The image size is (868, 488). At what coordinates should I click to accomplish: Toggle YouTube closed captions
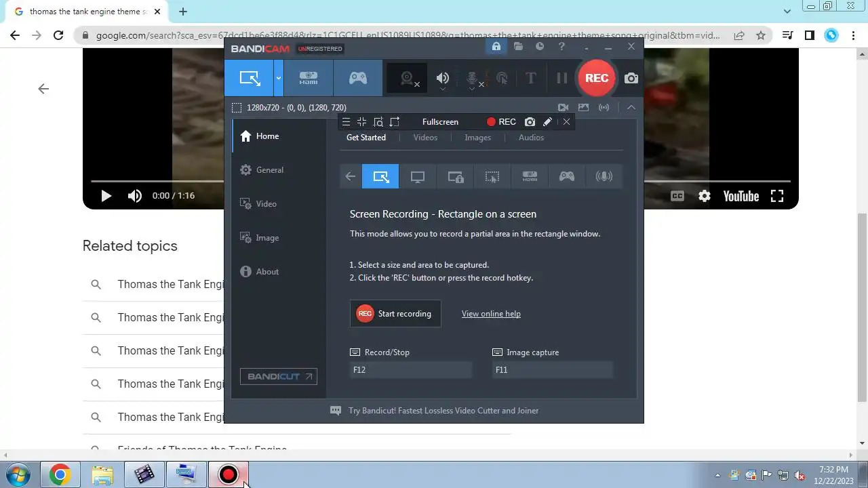click(677, 196)
